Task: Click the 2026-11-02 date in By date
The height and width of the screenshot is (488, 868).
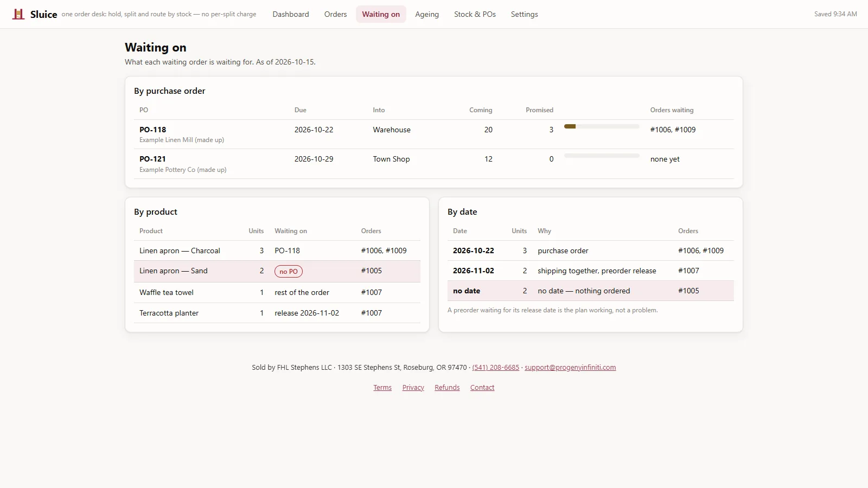Action: 474,271
